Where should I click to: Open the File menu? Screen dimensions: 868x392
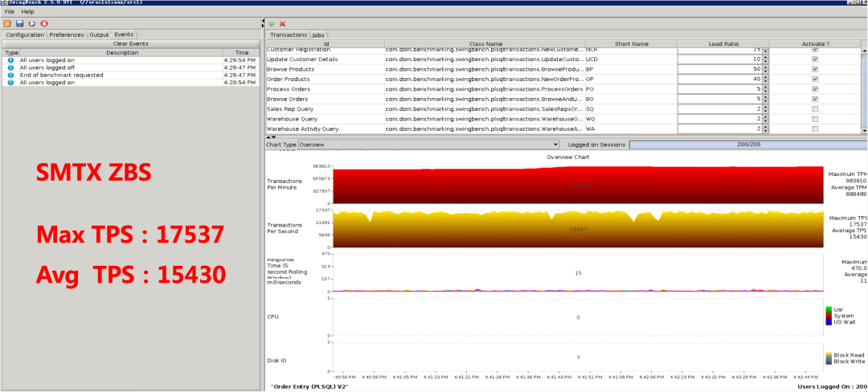(10, 11)
